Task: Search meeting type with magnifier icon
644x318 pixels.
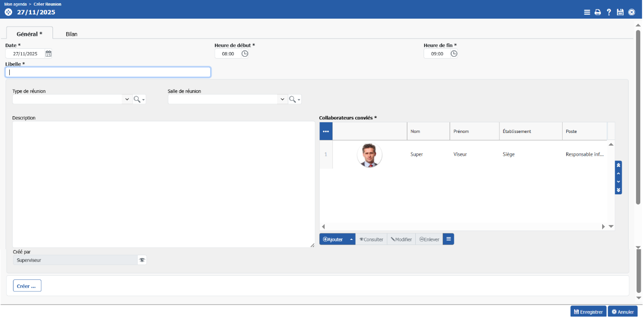Action: (138, 99)
